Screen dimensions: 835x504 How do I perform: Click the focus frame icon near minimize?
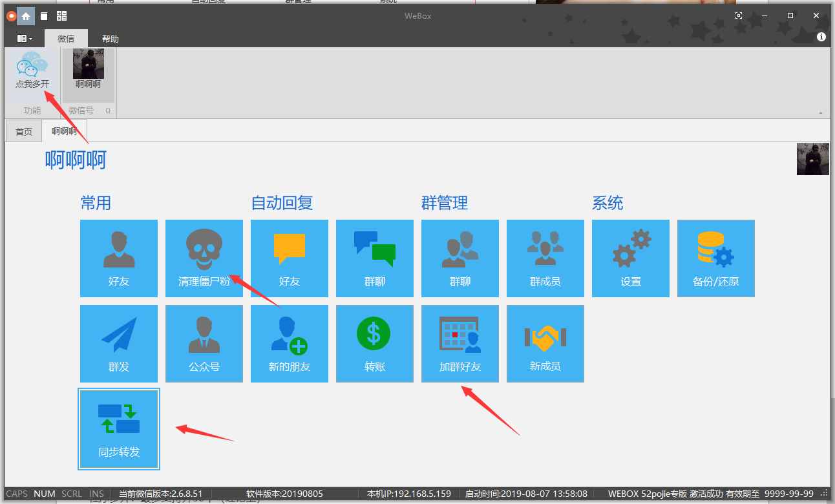739,16
